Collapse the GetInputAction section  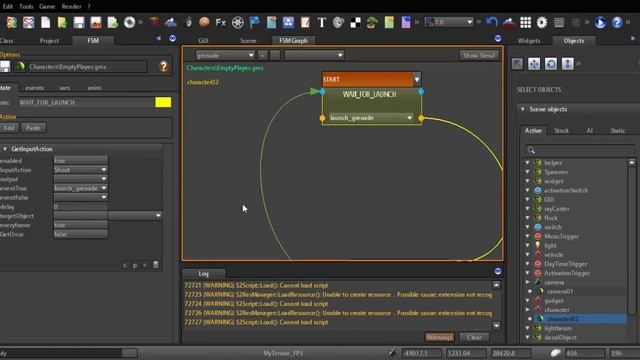click(5, 149)
